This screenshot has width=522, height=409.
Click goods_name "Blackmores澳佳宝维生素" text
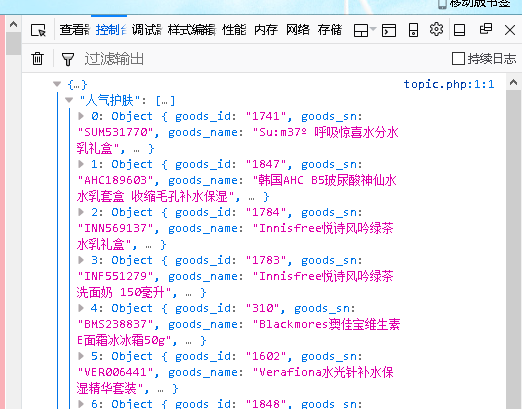[x=326, y=324]
